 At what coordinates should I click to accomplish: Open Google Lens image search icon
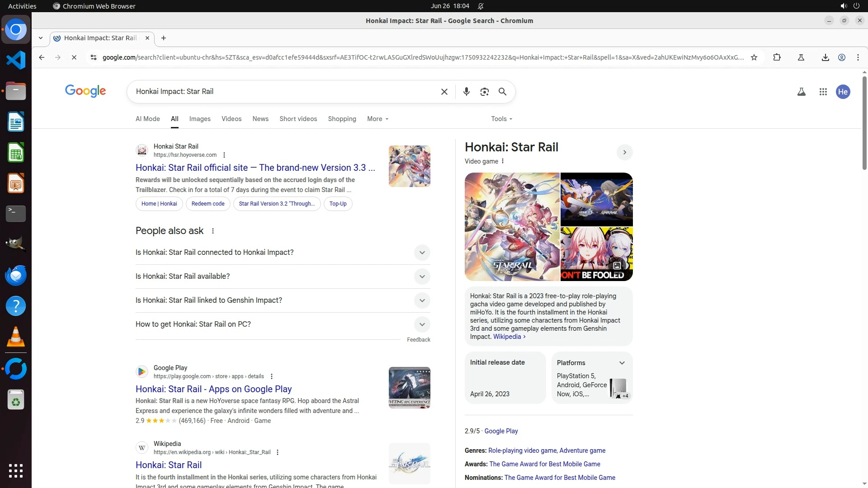coord(484,92)
